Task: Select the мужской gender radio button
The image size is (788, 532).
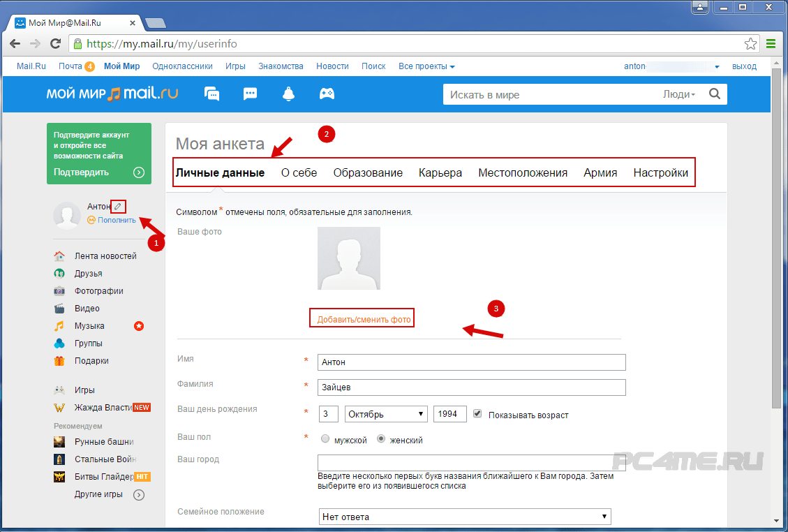Action: pos(325,439)
